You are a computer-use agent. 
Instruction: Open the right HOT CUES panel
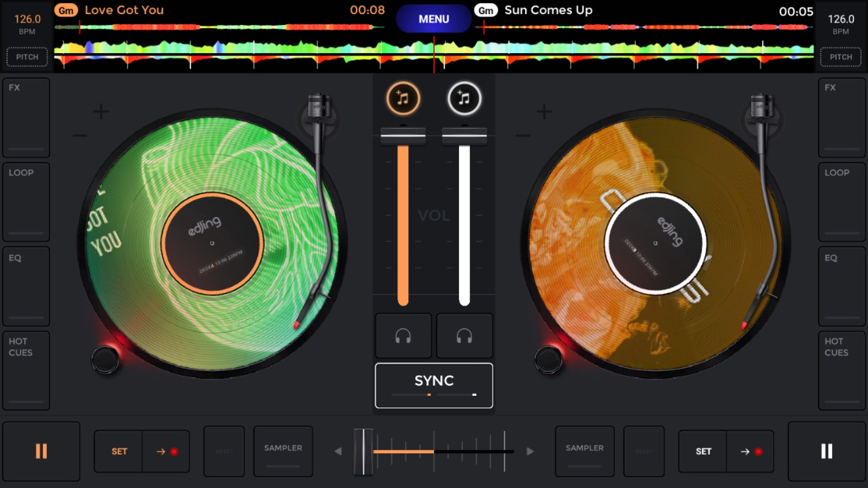coord(842,371)
